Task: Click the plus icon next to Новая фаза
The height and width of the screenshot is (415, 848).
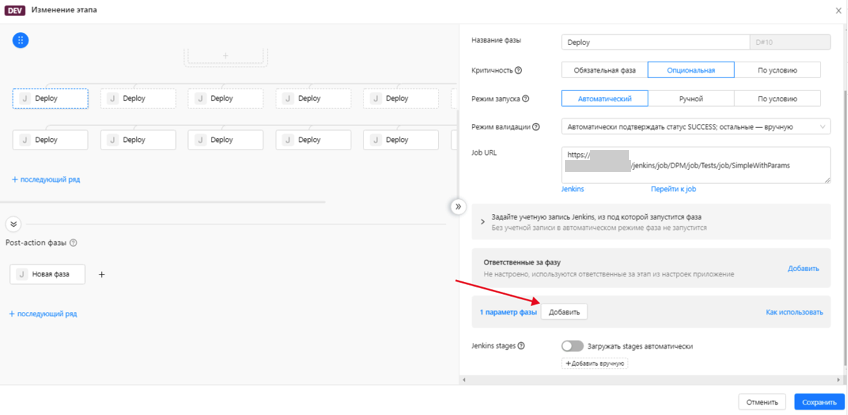Action: pos(102,274)
